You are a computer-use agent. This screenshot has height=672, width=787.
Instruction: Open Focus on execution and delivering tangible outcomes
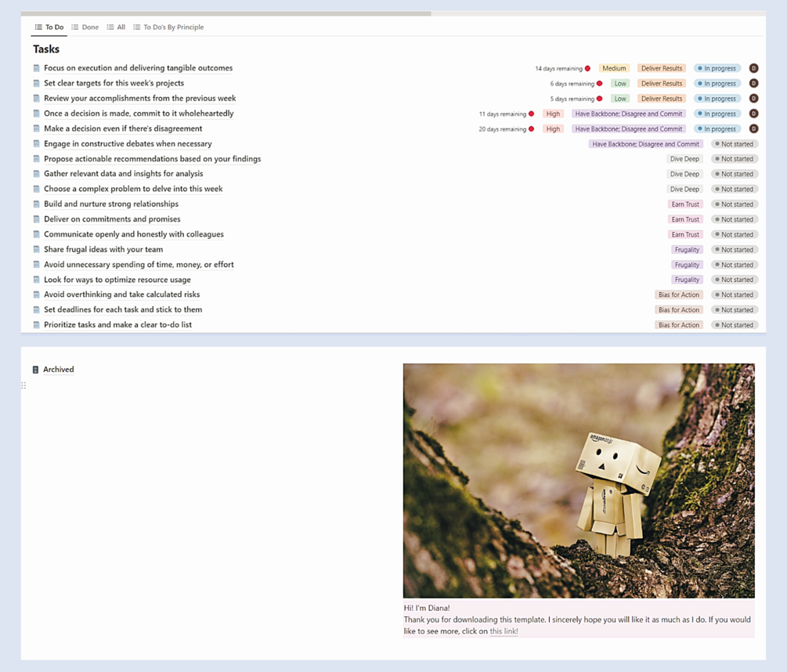(x=138, y=68)
